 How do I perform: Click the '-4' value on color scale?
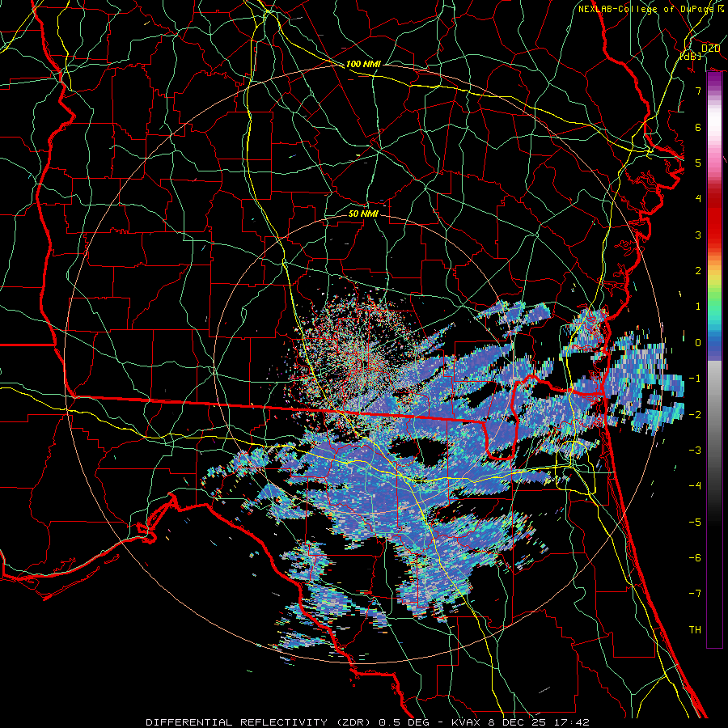click(x=695, y=486)
